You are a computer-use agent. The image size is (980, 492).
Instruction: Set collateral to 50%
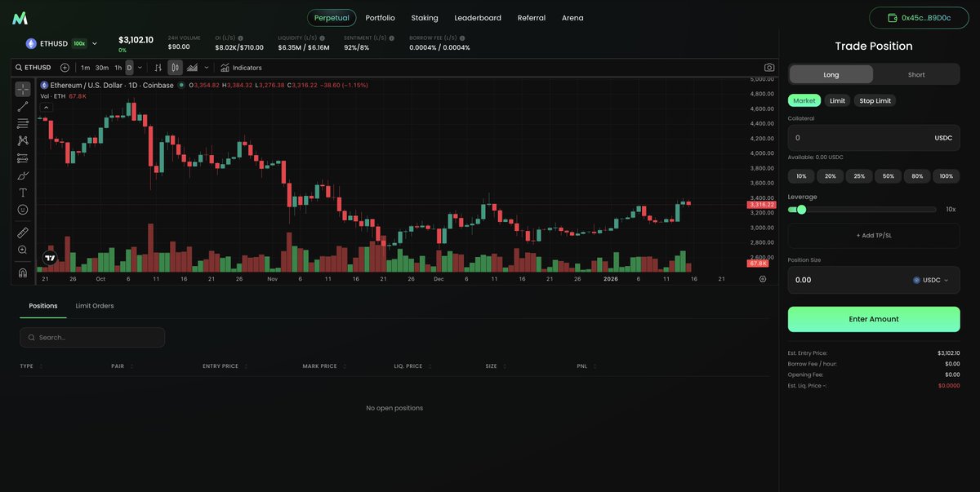click(x=889, y=176)
